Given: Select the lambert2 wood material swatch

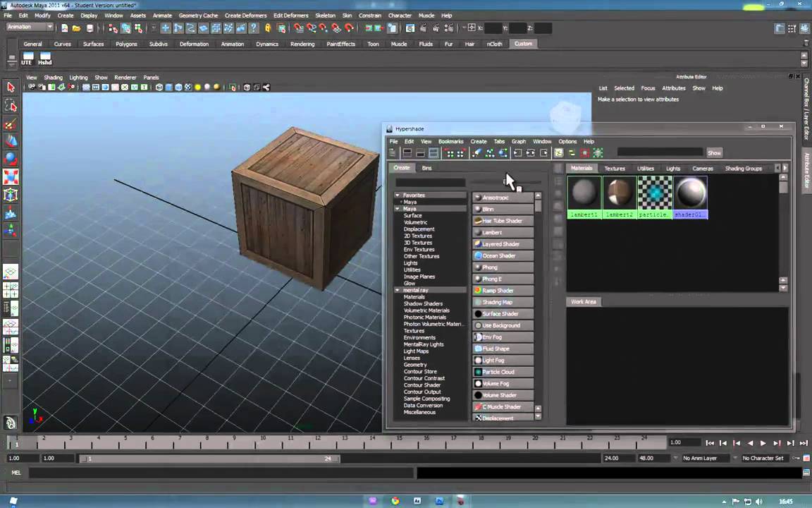Looking at the screenshot, I should click(620, 197).
